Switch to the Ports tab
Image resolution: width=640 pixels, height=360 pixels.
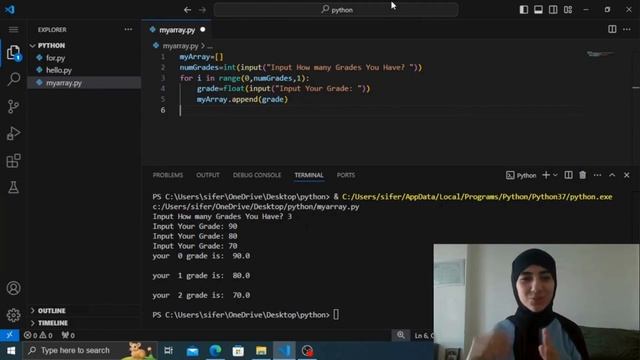point(346,175)
